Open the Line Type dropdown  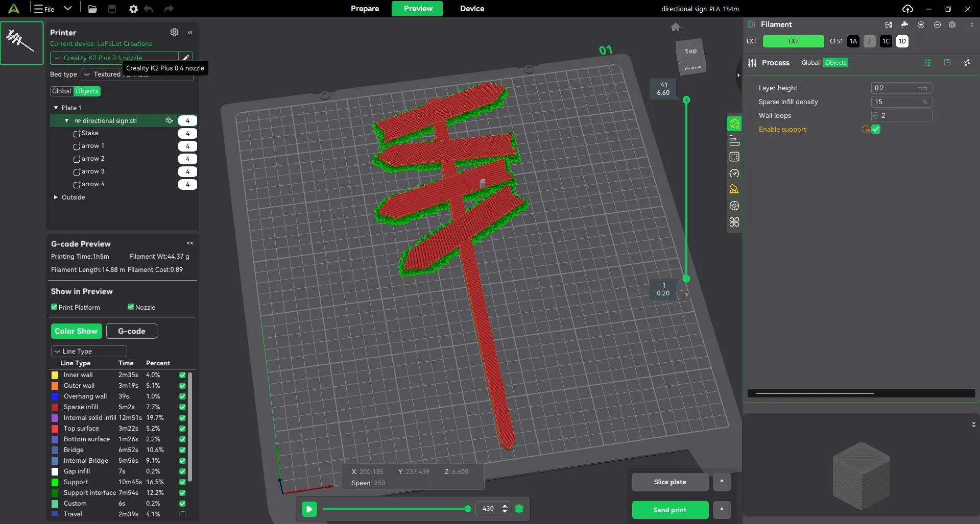coord(89,351)
